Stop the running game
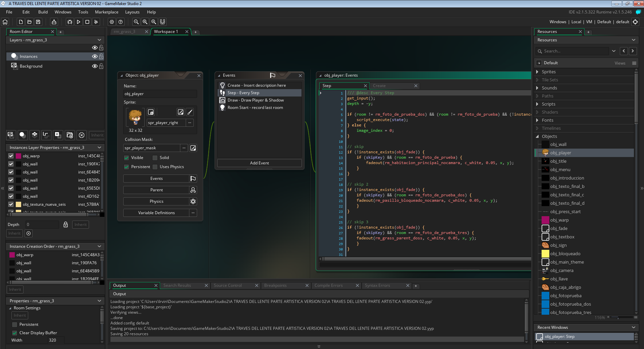The height and width of the screenshot is (349, 644). click(87, 22)
